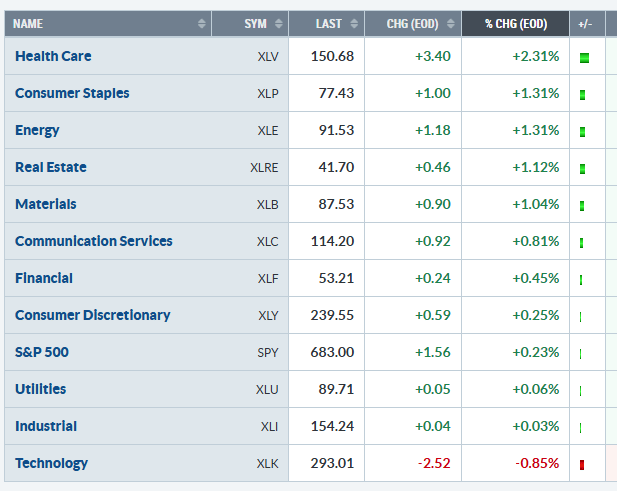The height and width of the screenshot is (491, 617).
Task: Open the Consumer Staples sector link
Action: [x=72, y=93]
